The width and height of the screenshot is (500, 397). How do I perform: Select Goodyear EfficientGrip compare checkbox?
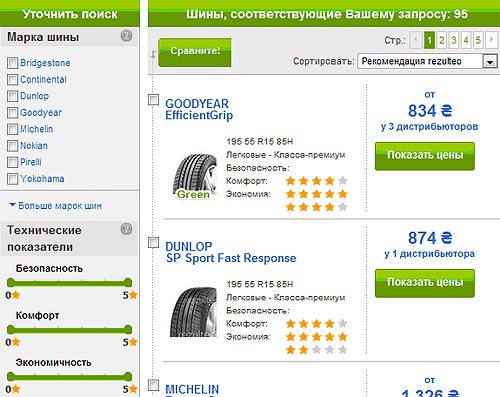click(x=153, y=100)
